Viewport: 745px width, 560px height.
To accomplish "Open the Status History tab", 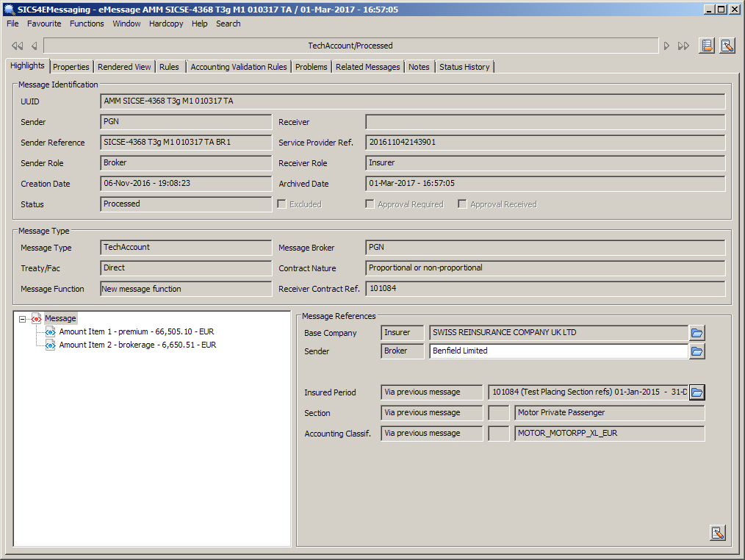I will pos(464,67).
